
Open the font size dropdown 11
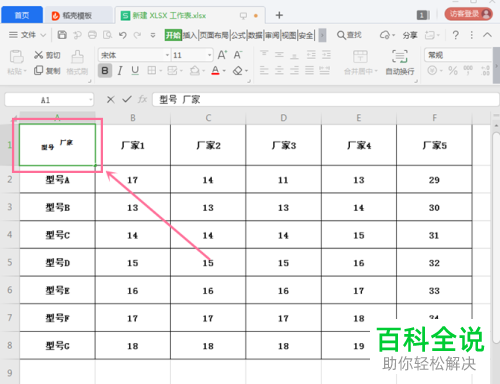210,55
